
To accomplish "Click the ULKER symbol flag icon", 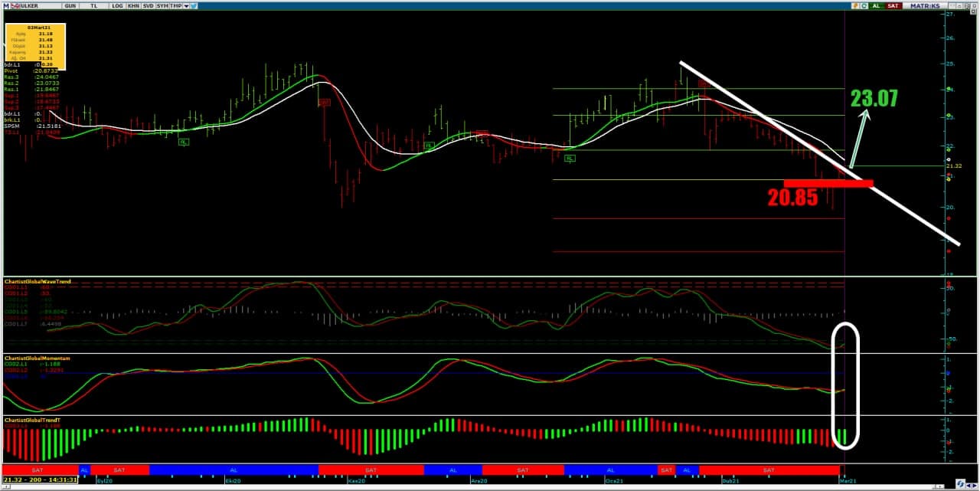I will point(15,5).
